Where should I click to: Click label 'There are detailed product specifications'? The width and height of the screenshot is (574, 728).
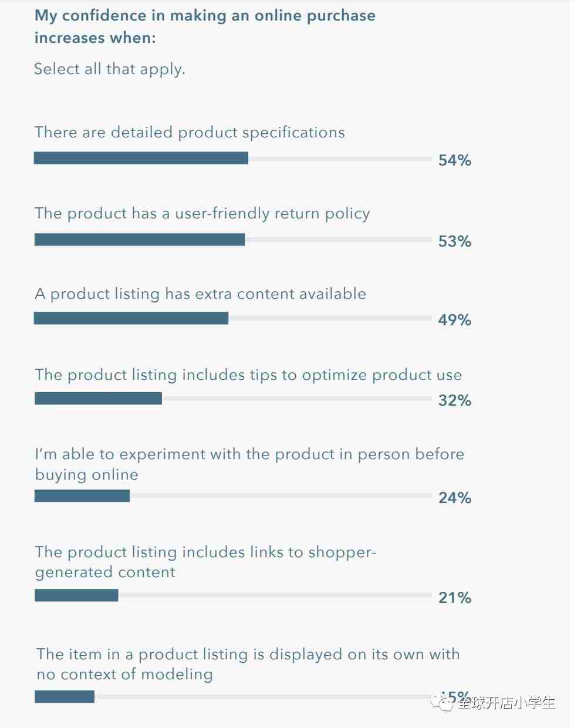pyautogui.click(x=190, y=132)
